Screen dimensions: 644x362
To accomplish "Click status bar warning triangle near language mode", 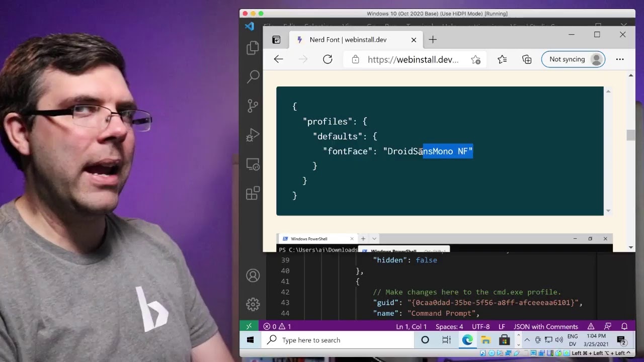I will (x=591, y=326).
